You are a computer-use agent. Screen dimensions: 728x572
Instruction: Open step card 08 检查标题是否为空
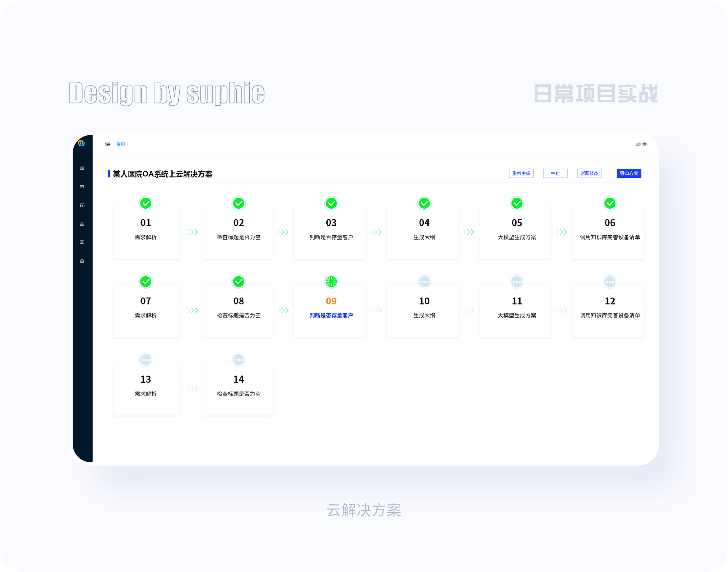[238, 310]
